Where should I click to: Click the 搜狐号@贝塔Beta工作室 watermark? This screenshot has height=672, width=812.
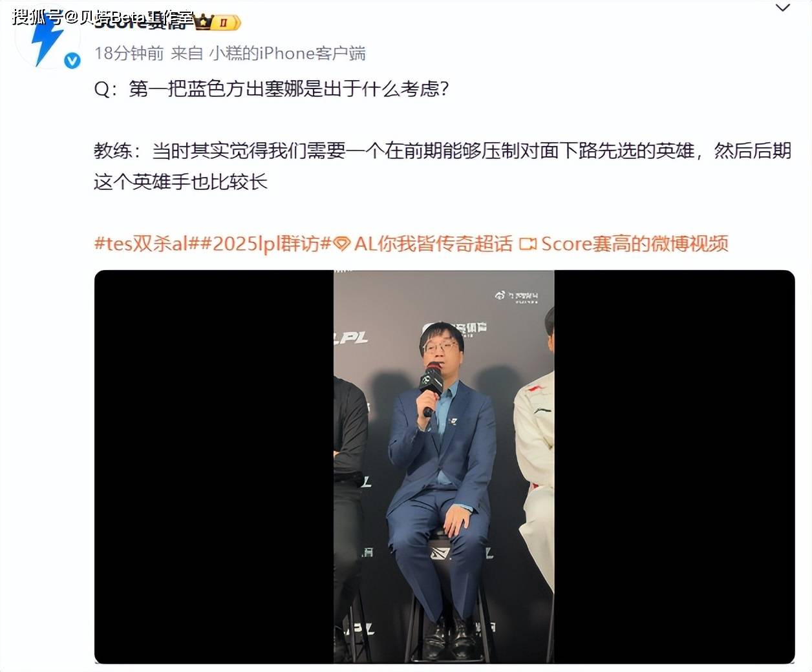pos(103,17)
